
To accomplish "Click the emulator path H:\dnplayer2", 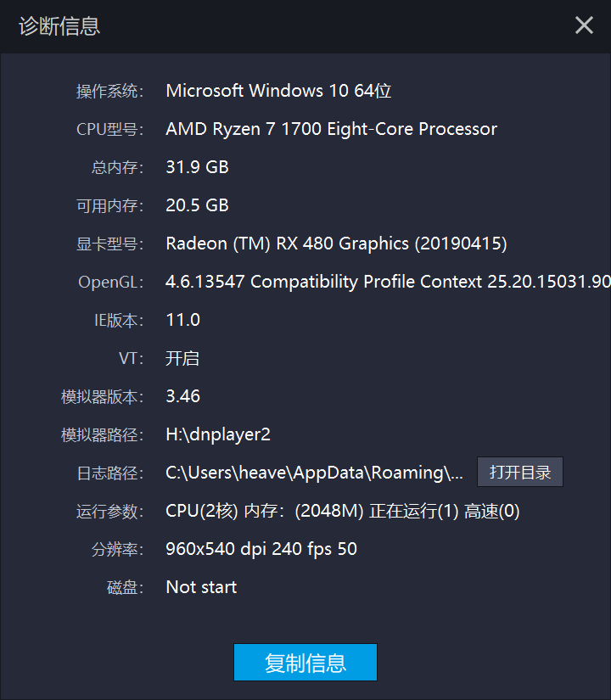I will [218, 434].
